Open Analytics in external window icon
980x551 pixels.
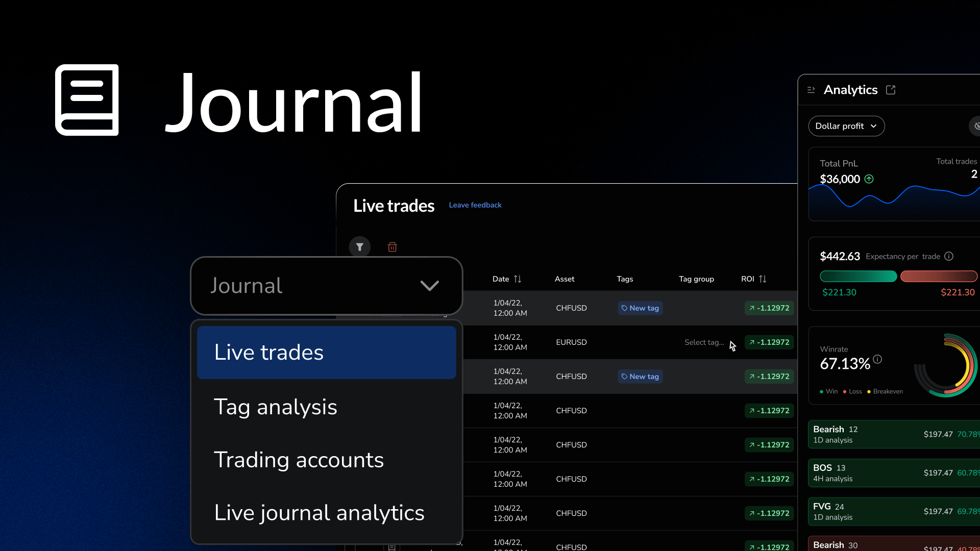click(891, 90)
